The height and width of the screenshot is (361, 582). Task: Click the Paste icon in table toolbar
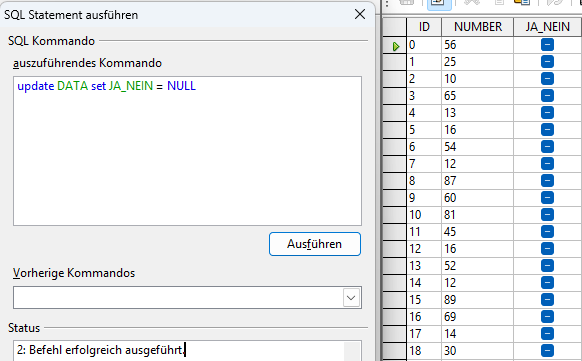coord(521,3)
